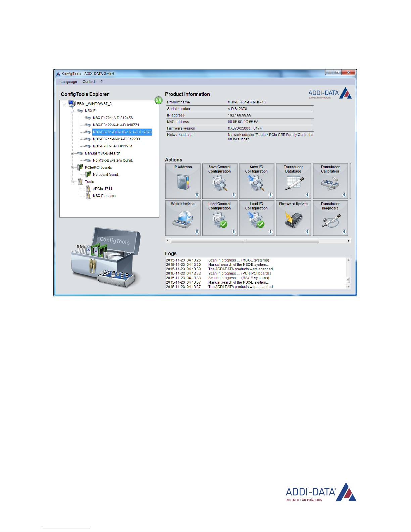Select MSX-E3701-DIO-HB-16: A-D 812378 in the tree

(x=122, y=132)
